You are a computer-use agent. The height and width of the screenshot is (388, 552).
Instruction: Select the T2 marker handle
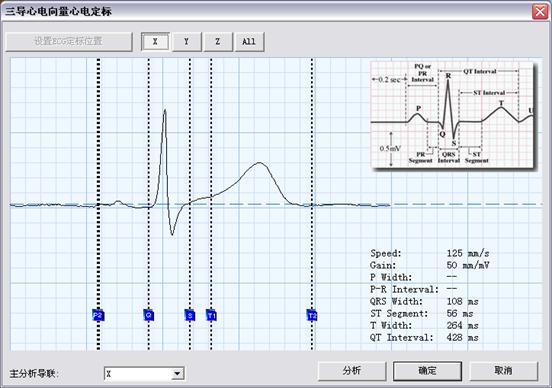click(312, 315)
